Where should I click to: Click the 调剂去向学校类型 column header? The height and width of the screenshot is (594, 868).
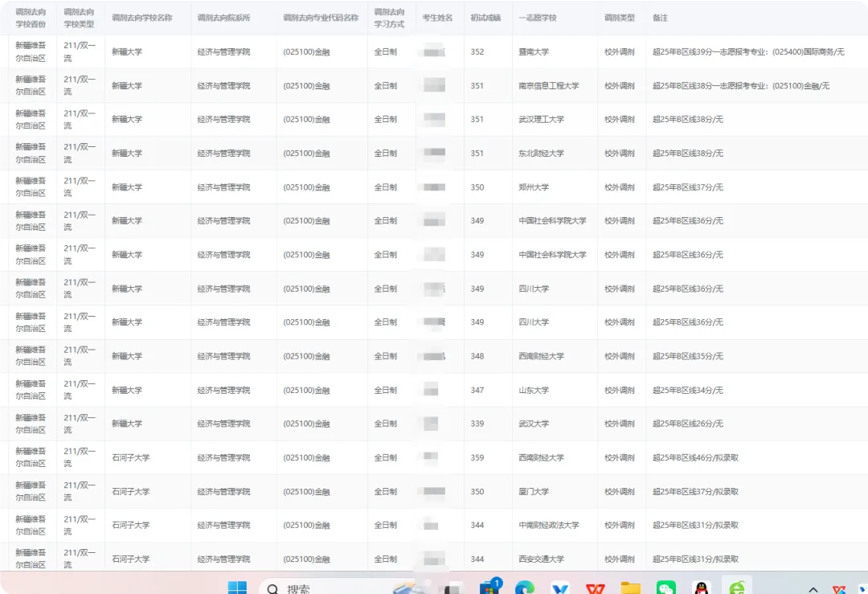coord(79,18)
